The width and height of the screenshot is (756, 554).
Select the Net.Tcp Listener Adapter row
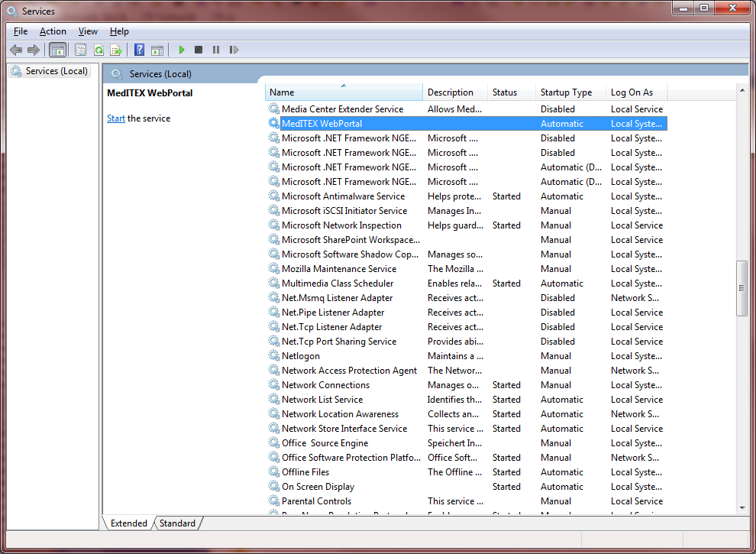point(467,327)
